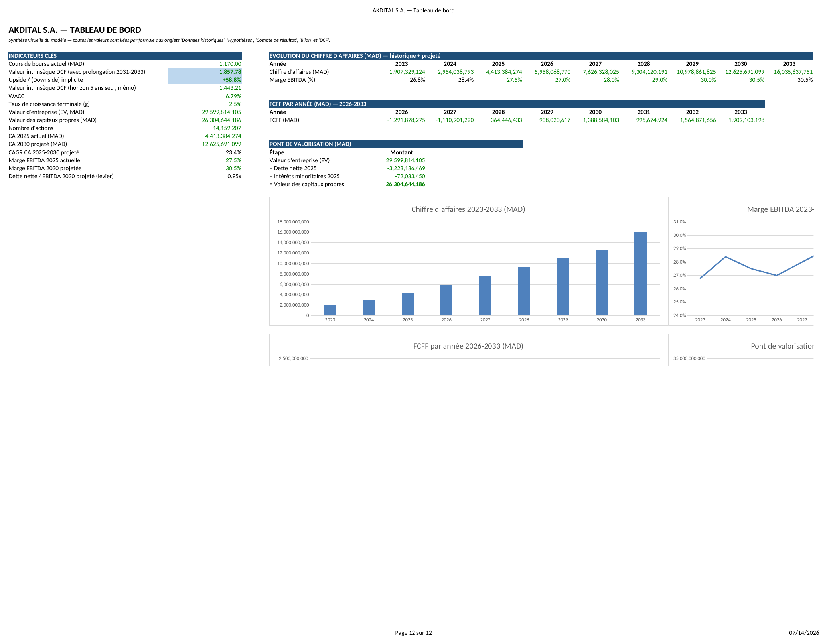The width and height of the screenshot is (827, 644).
Task: Click Dette nette 2025 amount -3,223,136,469
Action: [x=406, y=168]
